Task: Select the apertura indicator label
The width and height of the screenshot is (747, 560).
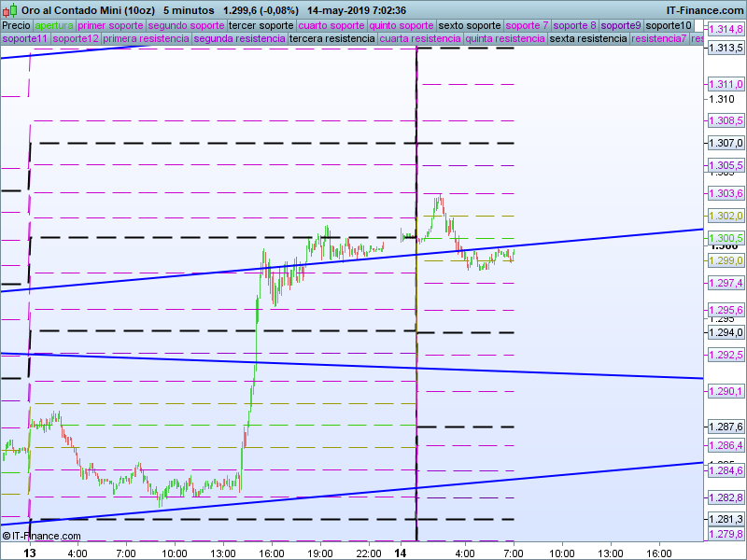Action: [54, 25]
